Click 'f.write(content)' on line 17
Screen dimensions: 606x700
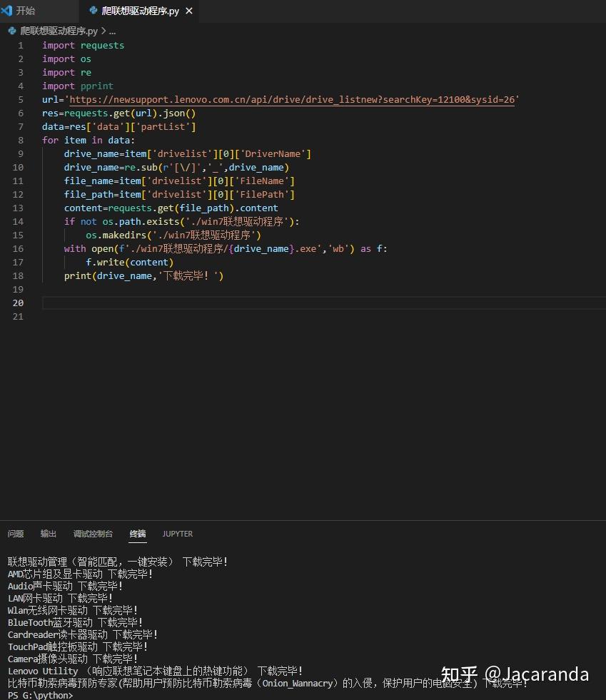click(x=129, y=262)
